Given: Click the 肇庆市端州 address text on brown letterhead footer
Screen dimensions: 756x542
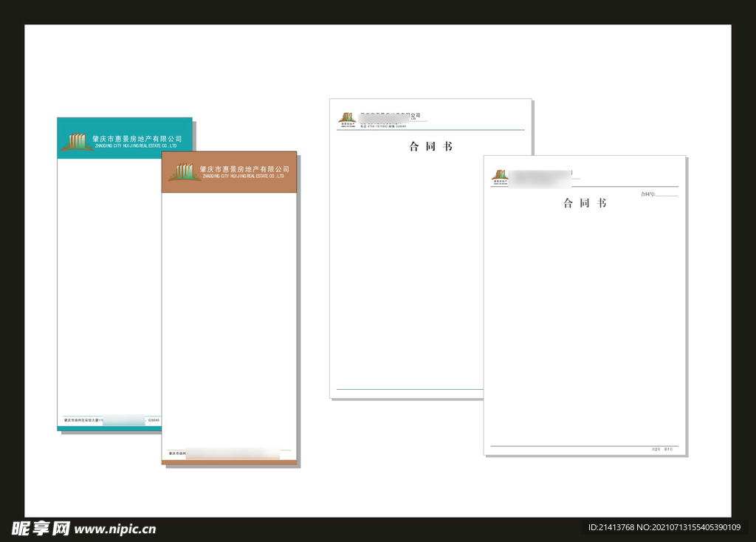Looking at the screenshot, I should tap(177, 453).
